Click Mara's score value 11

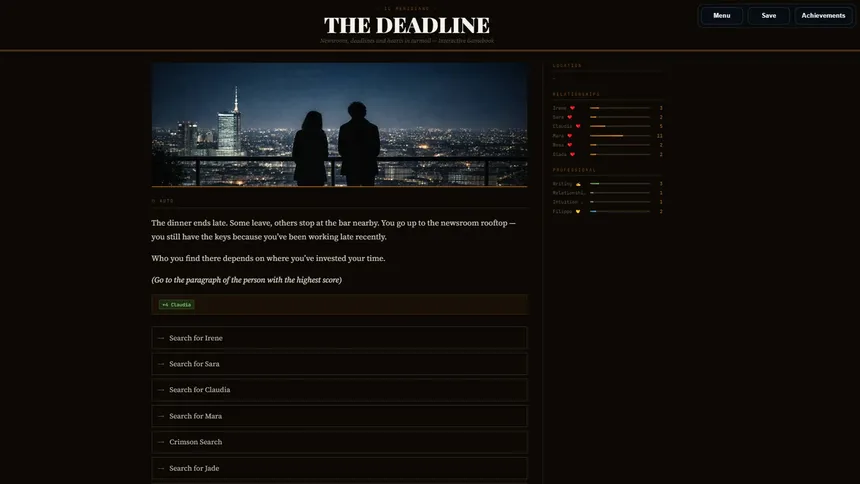tap(659, 136)
